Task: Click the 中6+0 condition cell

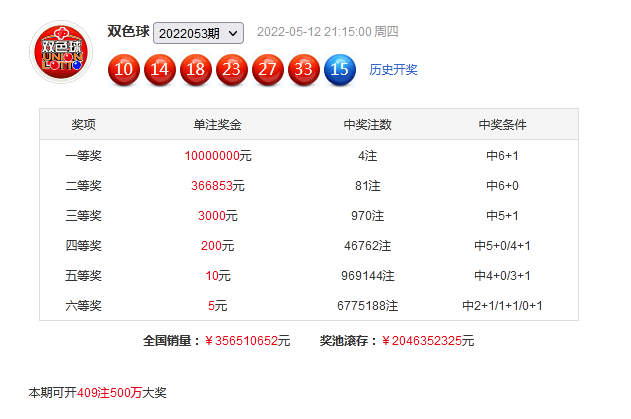Action: [502, 186]
